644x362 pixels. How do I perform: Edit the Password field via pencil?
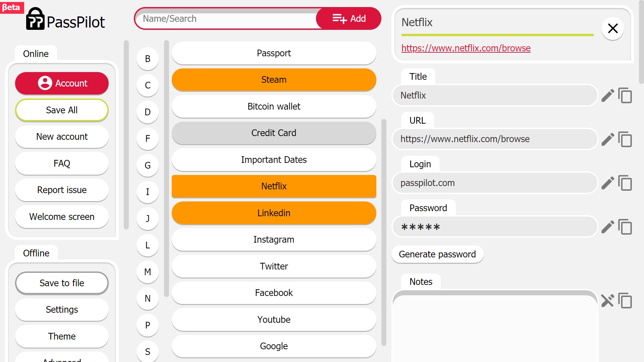coord(607,227)
